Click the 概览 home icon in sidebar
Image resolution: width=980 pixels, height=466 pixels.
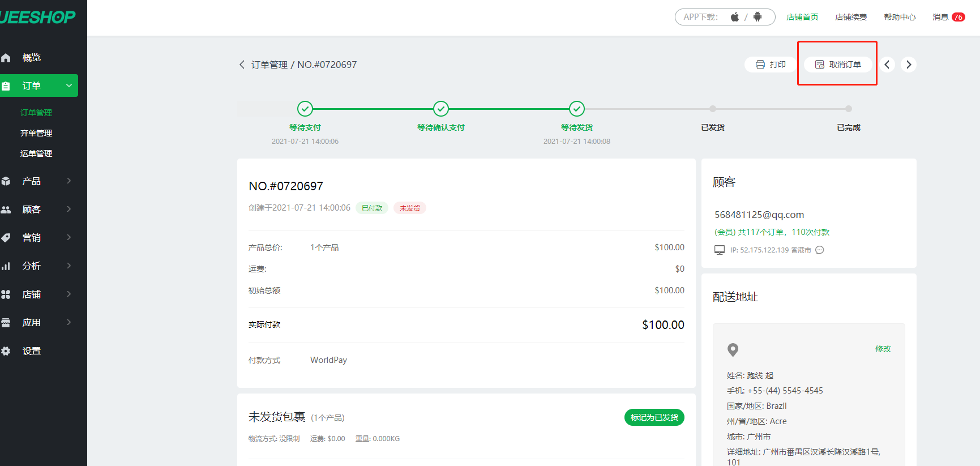[x=6, y=58]
